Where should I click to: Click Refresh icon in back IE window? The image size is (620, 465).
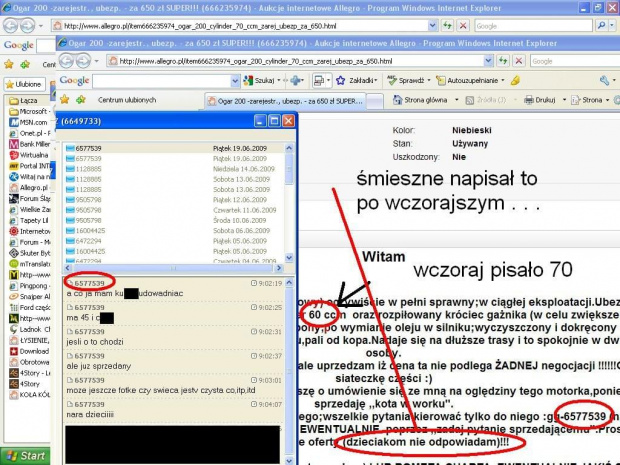447,26
